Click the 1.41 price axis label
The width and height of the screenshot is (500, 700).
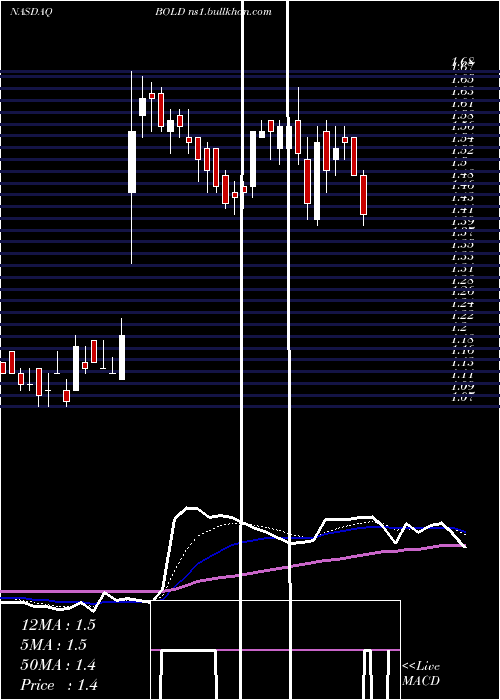click(462, 209)
